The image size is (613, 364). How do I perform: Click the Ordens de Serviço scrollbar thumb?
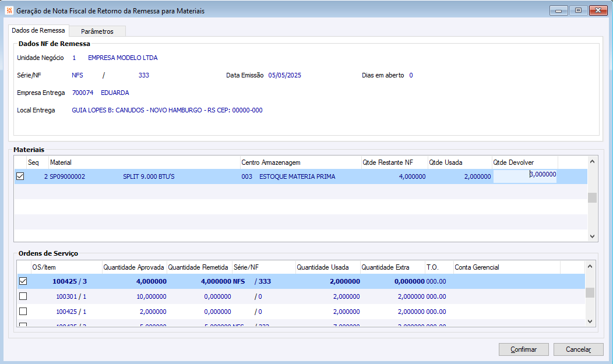point(590,292)
